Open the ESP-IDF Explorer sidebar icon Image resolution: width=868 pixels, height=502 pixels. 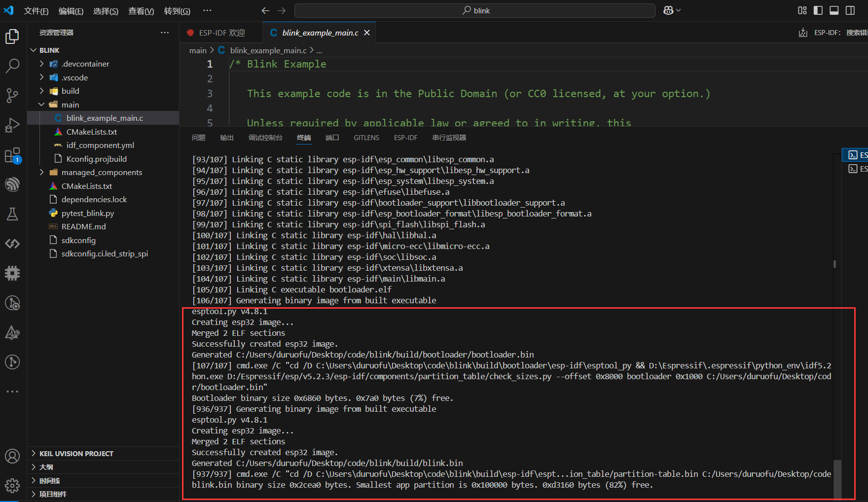click(12, 184)
